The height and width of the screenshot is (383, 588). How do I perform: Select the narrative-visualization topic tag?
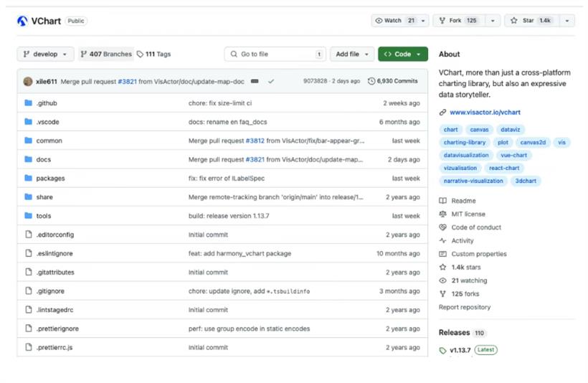point(473,181)
